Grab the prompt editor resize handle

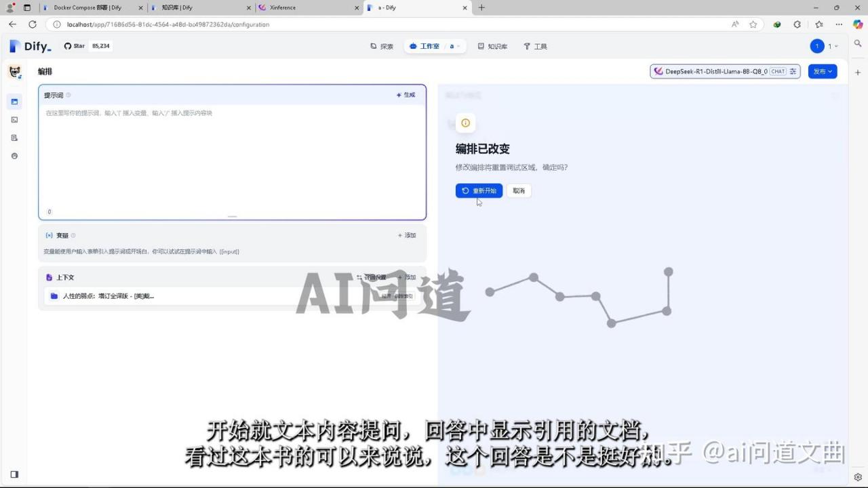[x=232, y=216]
